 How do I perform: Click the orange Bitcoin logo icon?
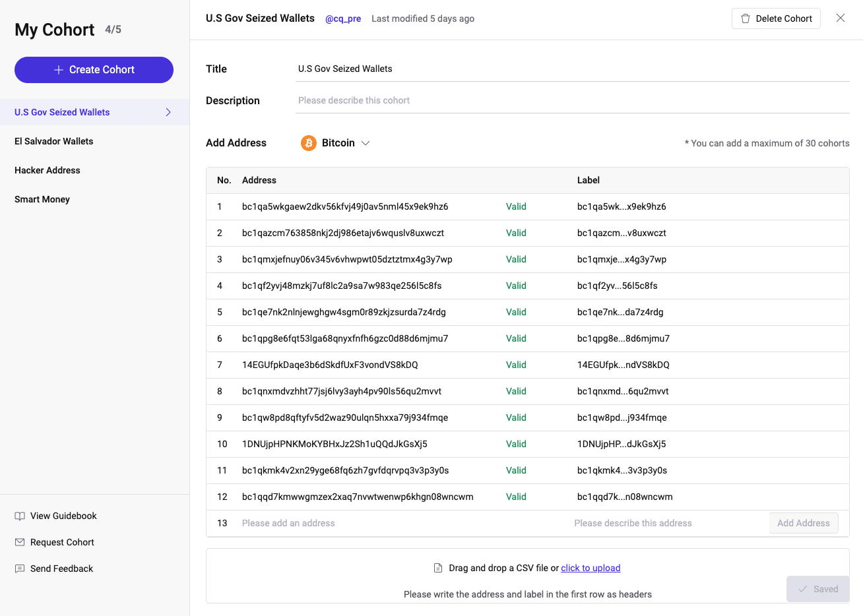click(x=309, y=143)
